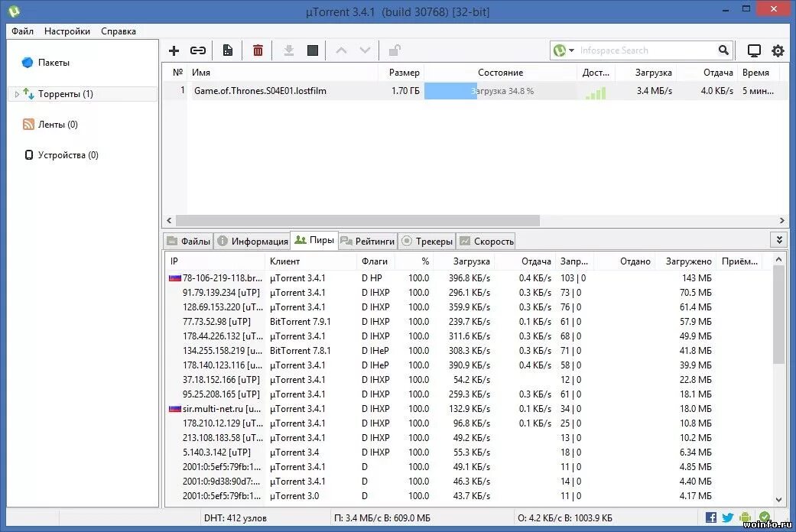Stop the Game of Thrones download
The height and width of the screenshot is (532, 796).
point(312,50)
